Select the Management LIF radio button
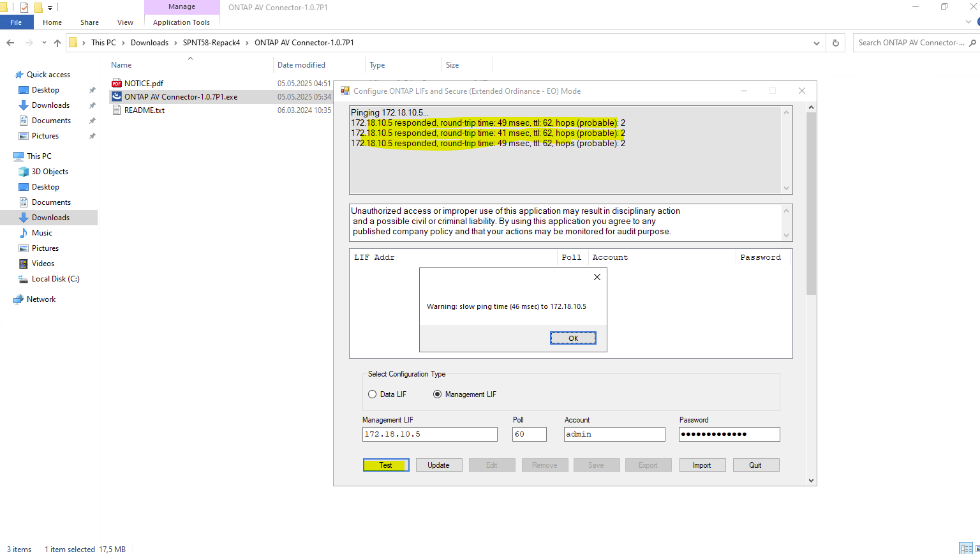The height and width of the screenshot is (554, 980). click(x=438, y=394)
